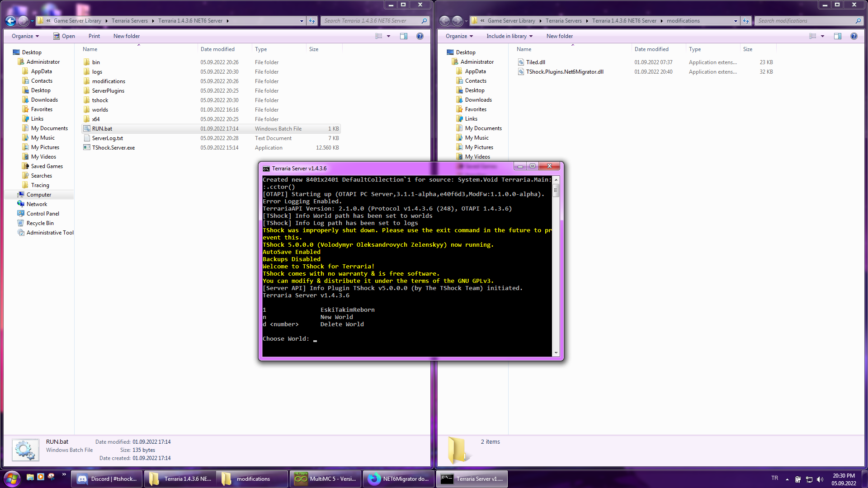Open view options dropdown arrow in left Explorer
868x488 pixels.
click(388, 36)
